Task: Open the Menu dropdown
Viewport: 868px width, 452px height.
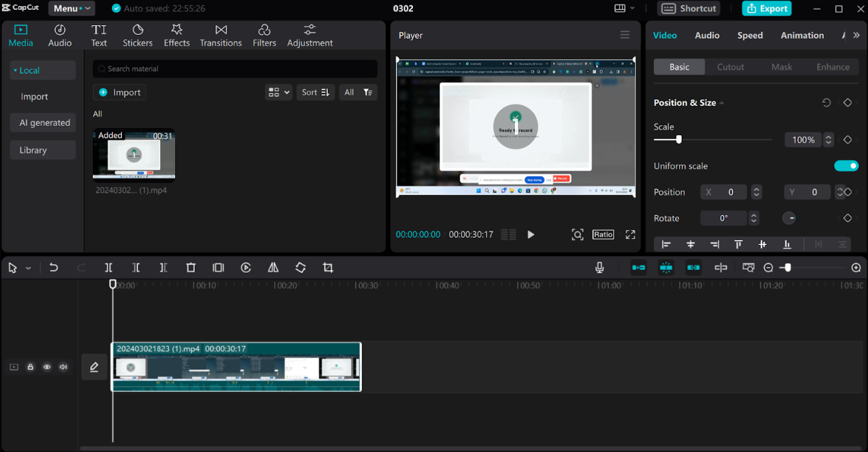Action: click(x=72, y=9)
